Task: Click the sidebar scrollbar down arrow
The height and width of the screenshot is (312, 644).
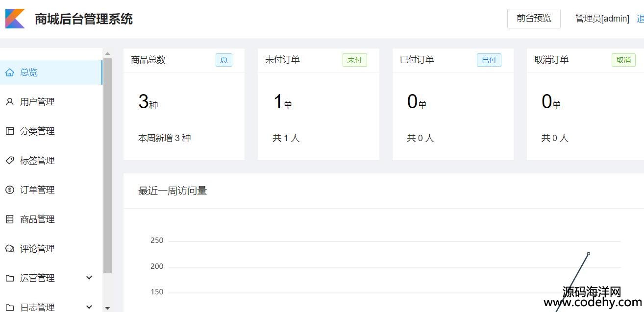Action: (x=107, y=308)
